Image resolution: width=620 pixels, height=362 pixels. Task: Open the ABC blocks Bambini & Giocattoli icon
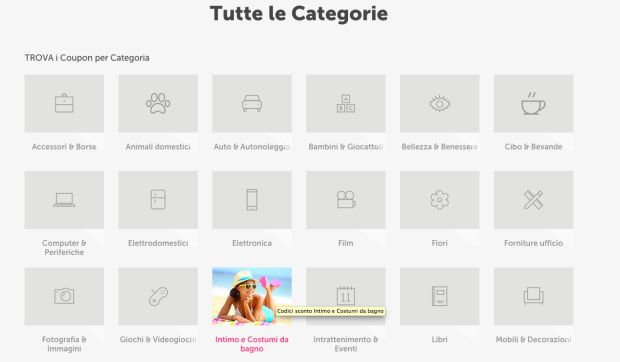(x=346, y=104)
